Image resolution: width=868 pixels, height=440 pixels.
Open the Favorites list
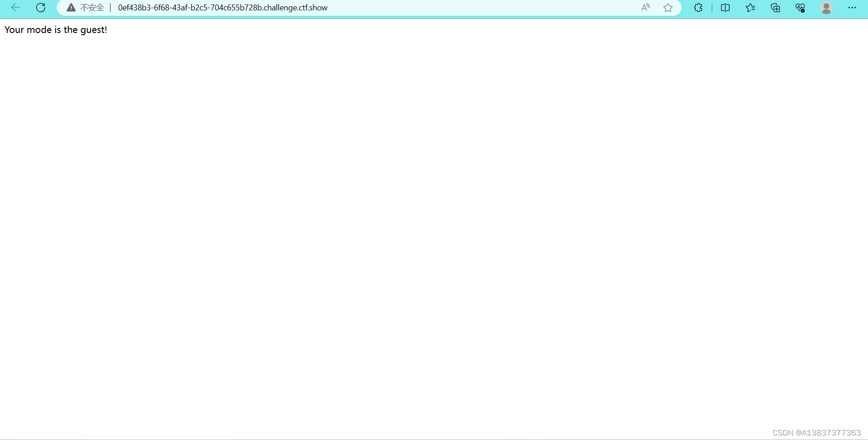(750, 8)
